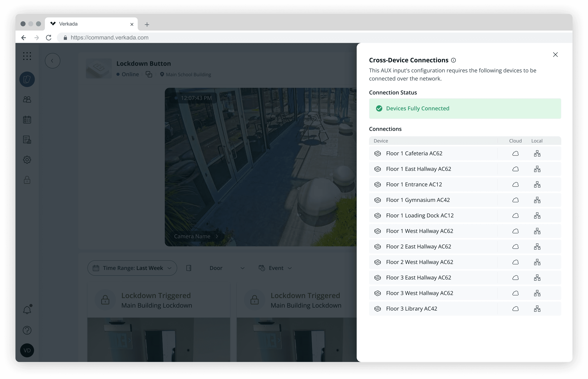Viewport: 588px width, 379px height.
Task: Open the notifications bell
Action: point(27,310)
